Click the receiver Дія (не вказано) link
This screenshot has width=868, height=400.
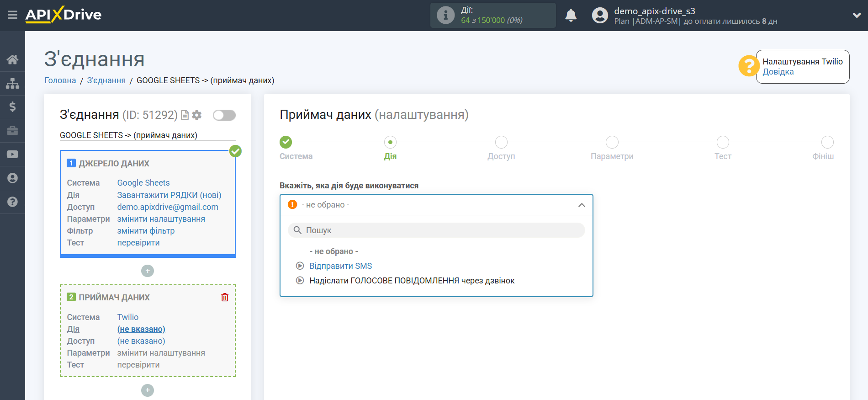(x=141, y=329)
